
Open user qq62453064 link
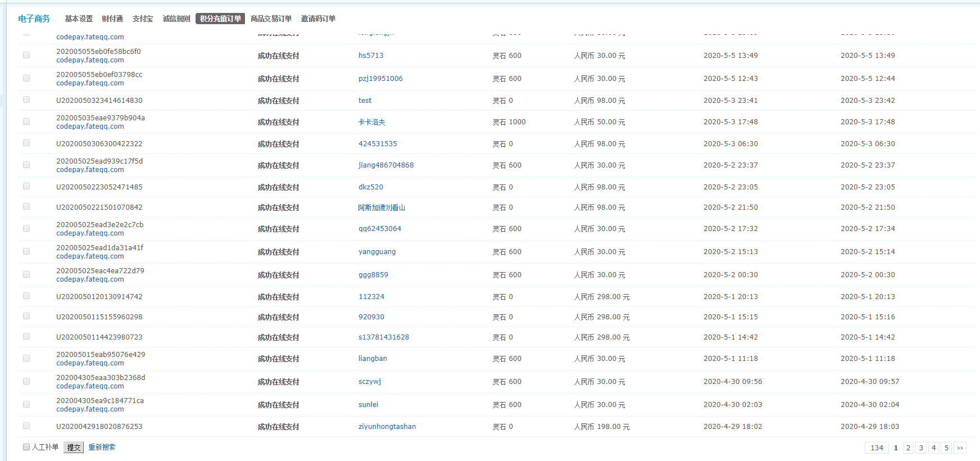pos(380,229)
